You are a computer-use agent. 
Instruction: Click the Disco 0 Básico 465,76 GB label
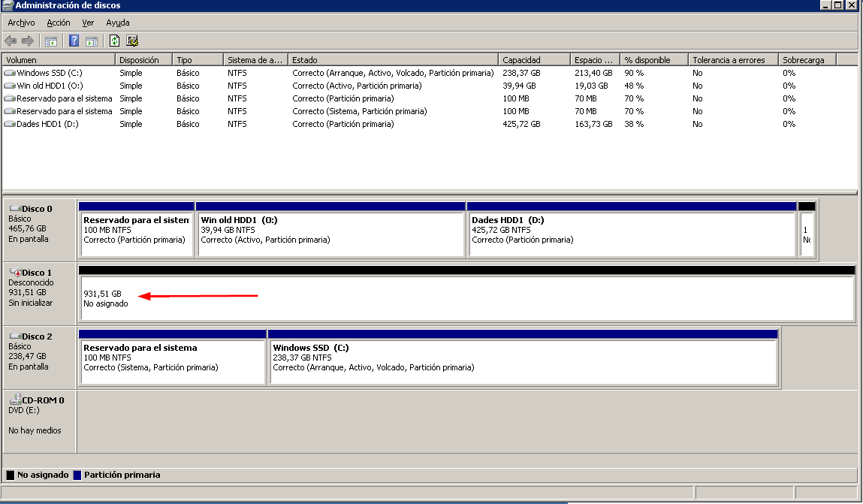click(39, 229)
